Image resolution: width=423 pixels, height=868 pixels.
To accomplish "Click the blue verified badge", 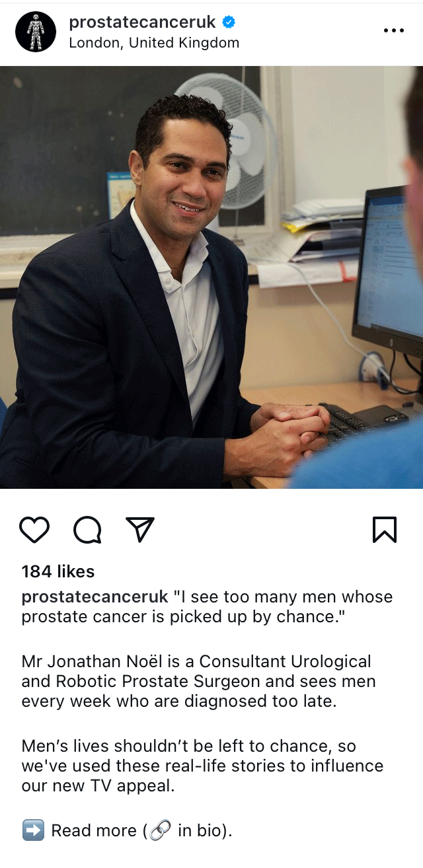I will coord(229,22).
